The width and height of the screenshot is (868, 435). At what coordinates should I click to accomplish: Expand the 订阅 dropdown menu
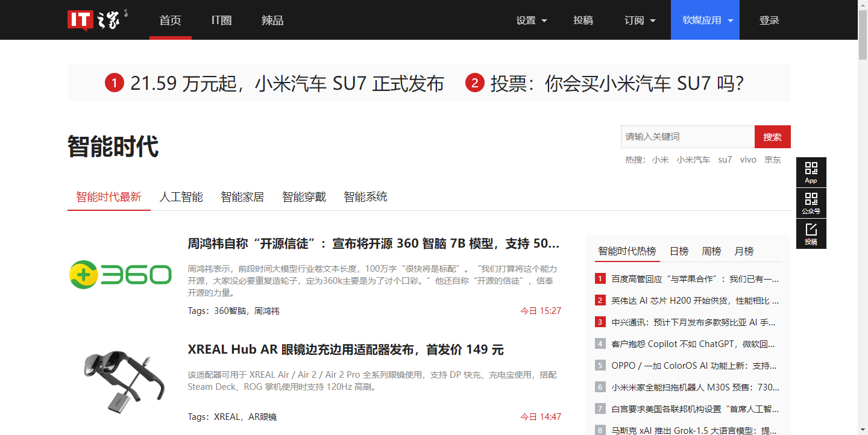tap(640, 20)
